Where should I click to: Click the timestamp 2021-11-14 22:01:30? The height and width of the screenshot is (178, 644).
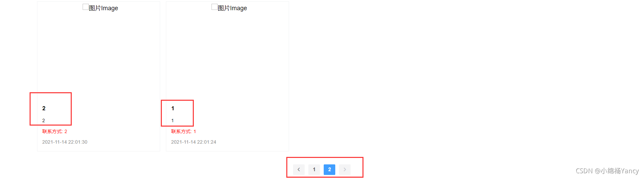point(65,142)
